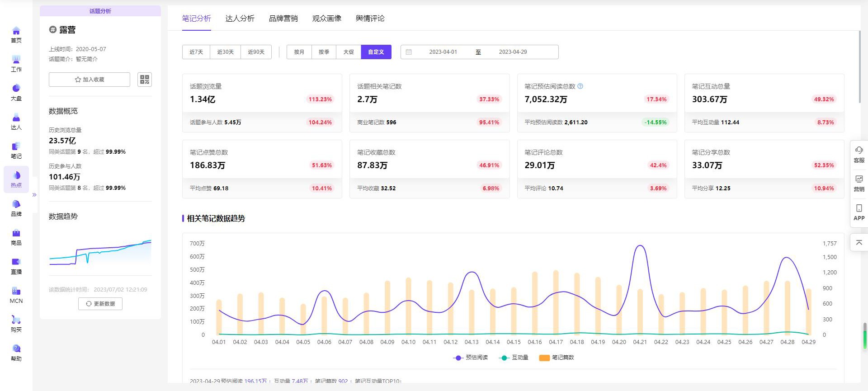Viewport: 868px width, 391px height.
Task: Open the MCN sidebar icon
Action: pos(16,292)
